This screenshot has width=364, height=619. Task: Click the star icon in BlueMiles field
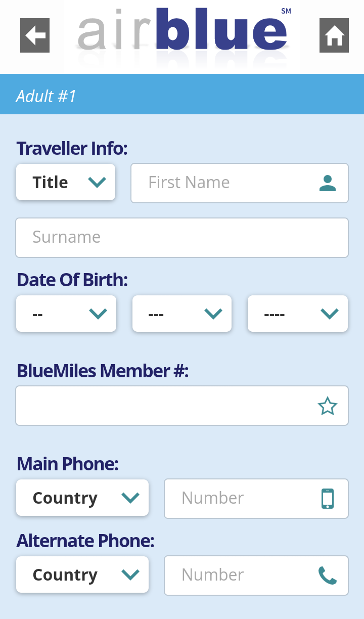pos(327,406)
